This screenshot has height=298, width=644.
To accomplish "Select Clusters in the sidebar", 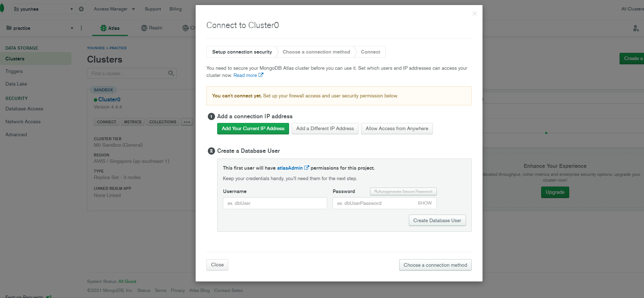I will coord(36,59).
